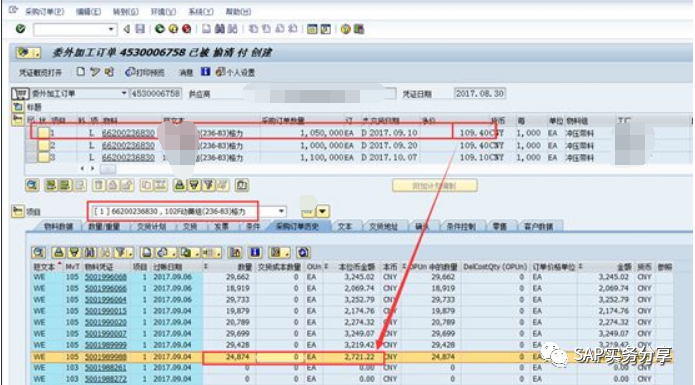Open the 委外加工订单 document type dropdown
Viewport: 695px width, 385px height.
coord(124,93)
